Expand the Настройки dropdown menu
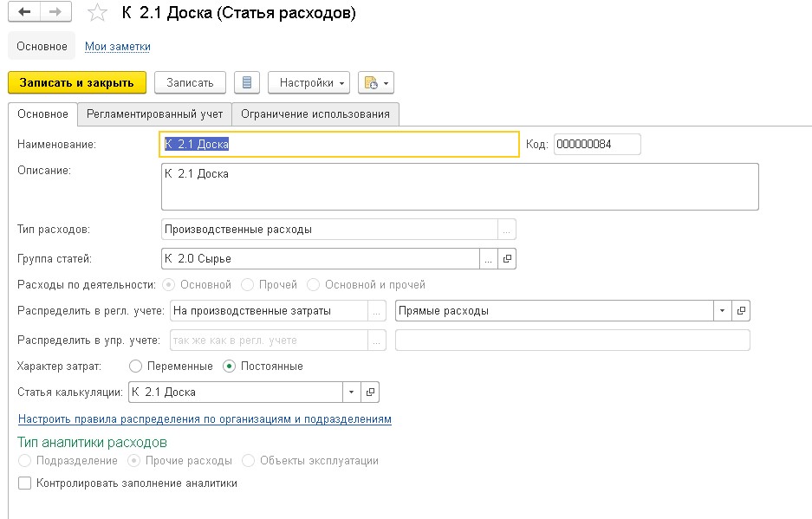 click(x=309, y=82)
